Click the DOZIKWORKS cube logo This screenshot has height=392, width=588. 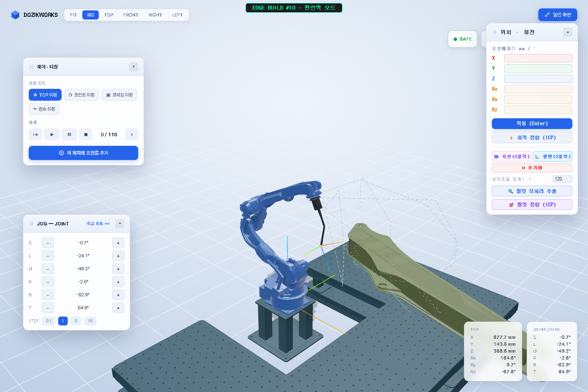tap(15, 15)
